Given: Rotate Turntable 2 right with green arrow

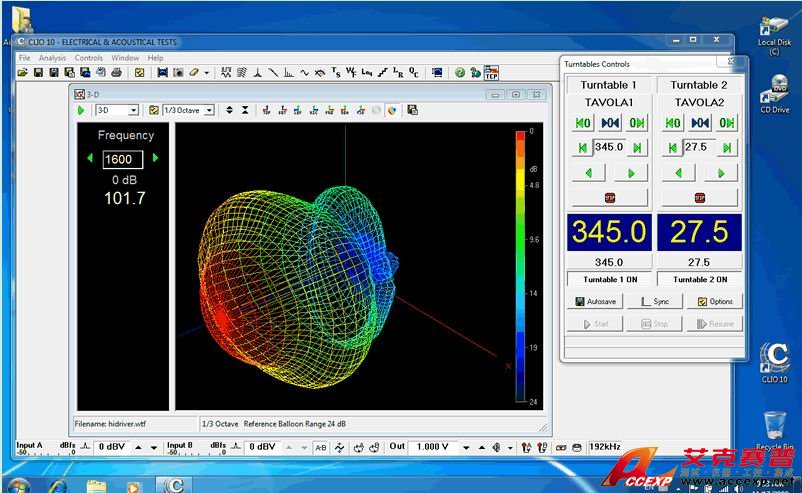Looking at the screenshot, I should pos(718,173).
